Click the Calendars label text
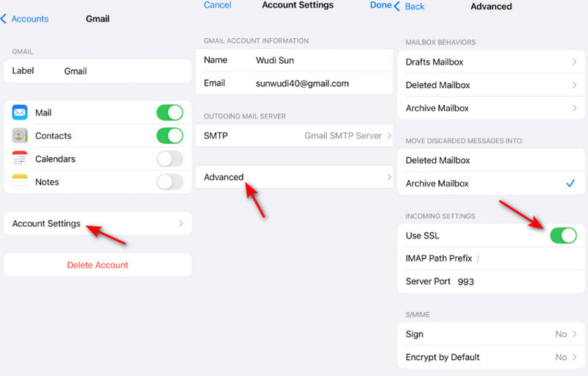The width and height of the screenshot is (588, 376). (55, 159)
